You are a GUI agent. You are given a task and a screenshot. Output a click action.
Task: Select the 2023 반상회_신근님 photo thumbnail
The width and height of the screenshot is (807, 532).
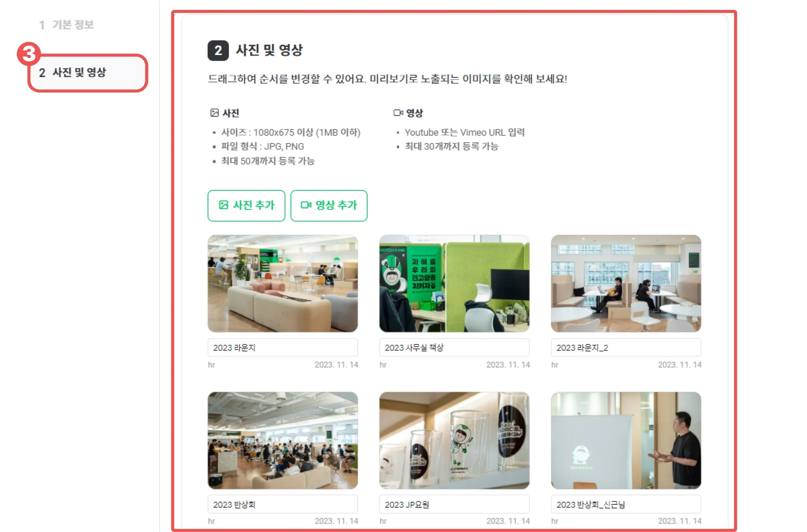point(626,440)
